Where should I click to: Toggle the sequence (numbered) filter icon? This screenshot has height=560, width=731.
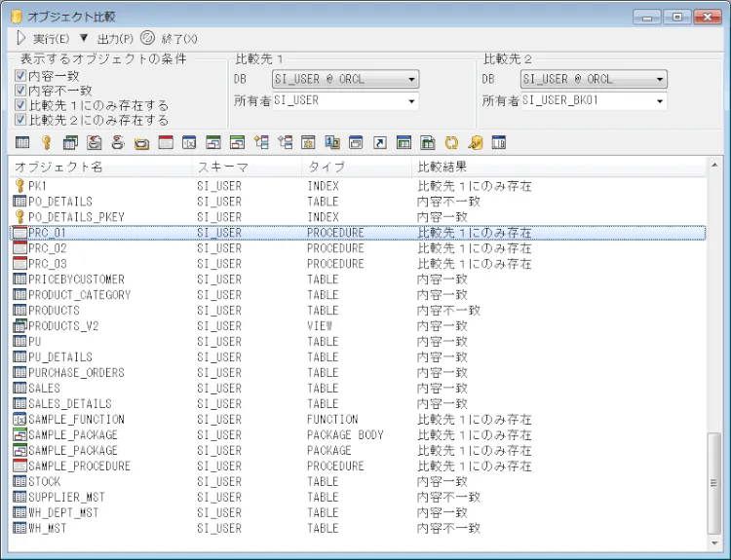332,142
